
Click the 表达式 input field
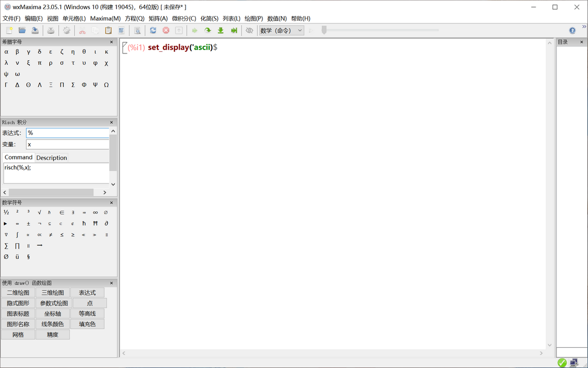click(68, 133)
